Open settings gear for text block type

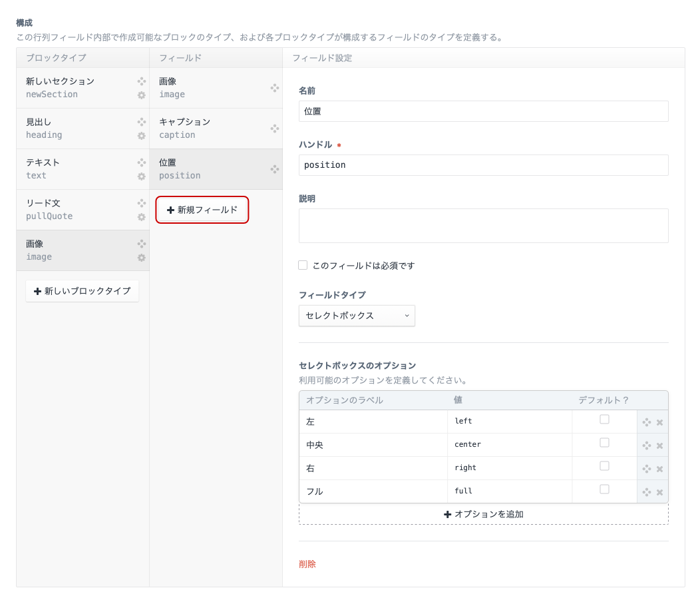[x=141, y=176]
